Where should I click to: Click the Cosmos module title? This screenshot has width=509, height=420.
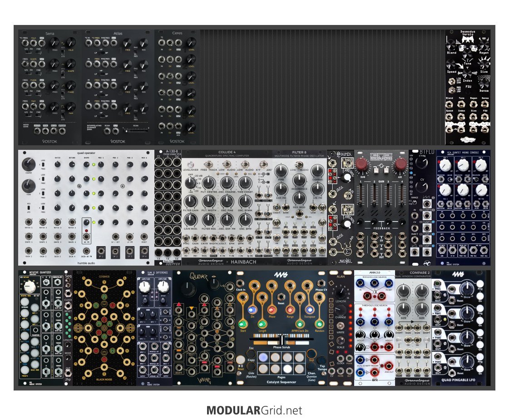104,277
